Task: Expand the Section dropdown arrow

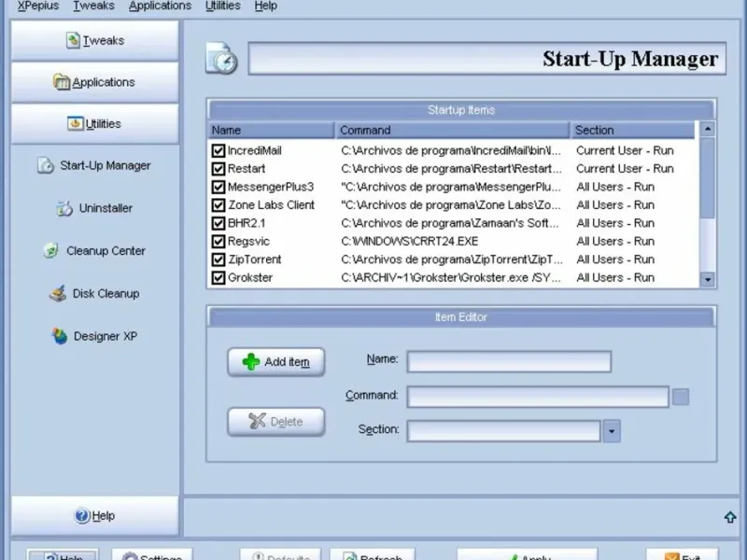Action: [612, 431]
